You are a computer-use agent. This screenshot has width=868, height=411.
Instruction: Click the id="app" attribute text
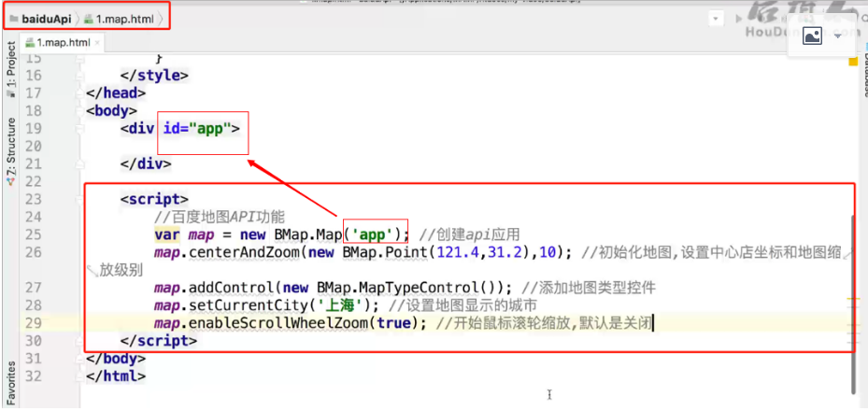click(197, 128)
